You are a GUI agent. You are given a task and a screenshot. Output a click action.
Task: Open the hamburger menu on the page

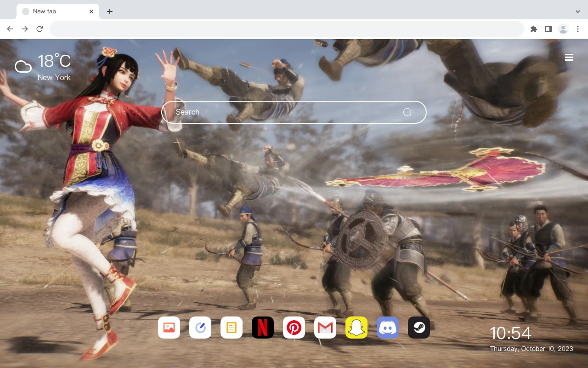pyautogui.click(x=569, y=57)
